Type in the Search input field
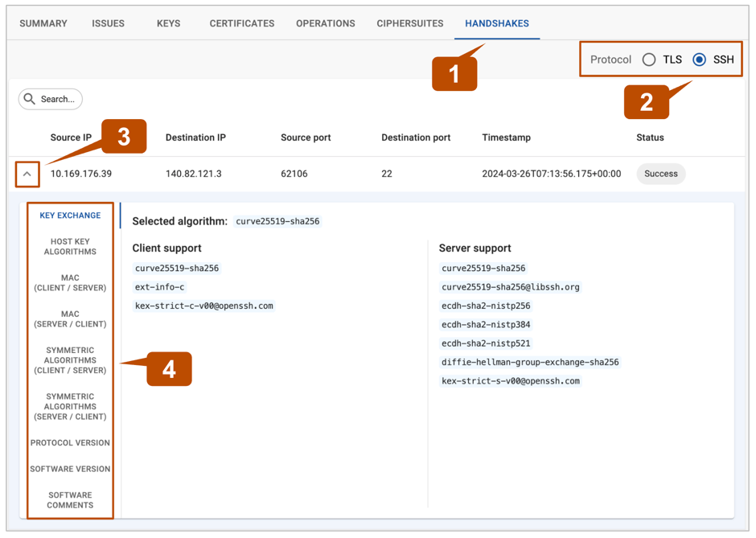Viewport: 756px width, 538px height. click(58, 99)
